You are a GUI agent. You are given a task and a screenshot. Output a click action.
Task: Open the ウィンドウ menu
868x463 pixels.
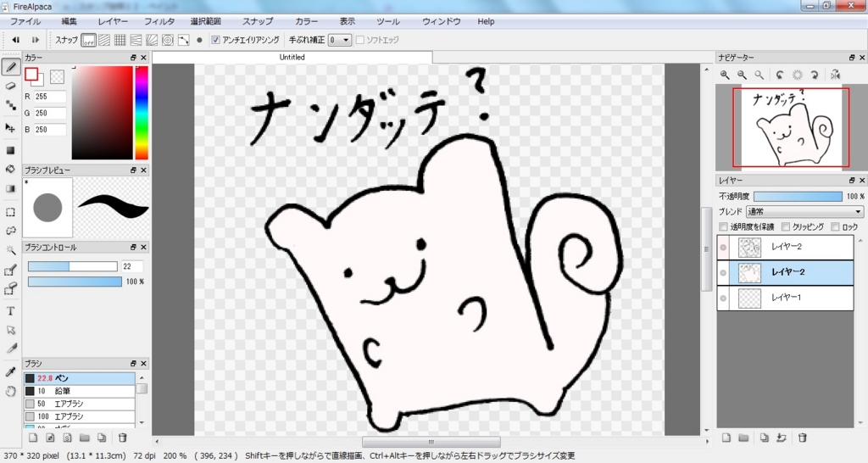(441, 21)
